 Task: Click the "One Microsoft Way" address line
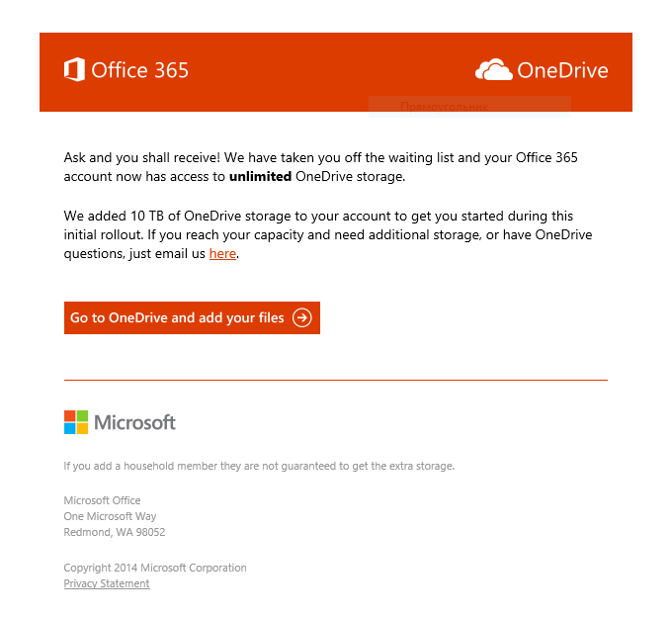(110, 516)
